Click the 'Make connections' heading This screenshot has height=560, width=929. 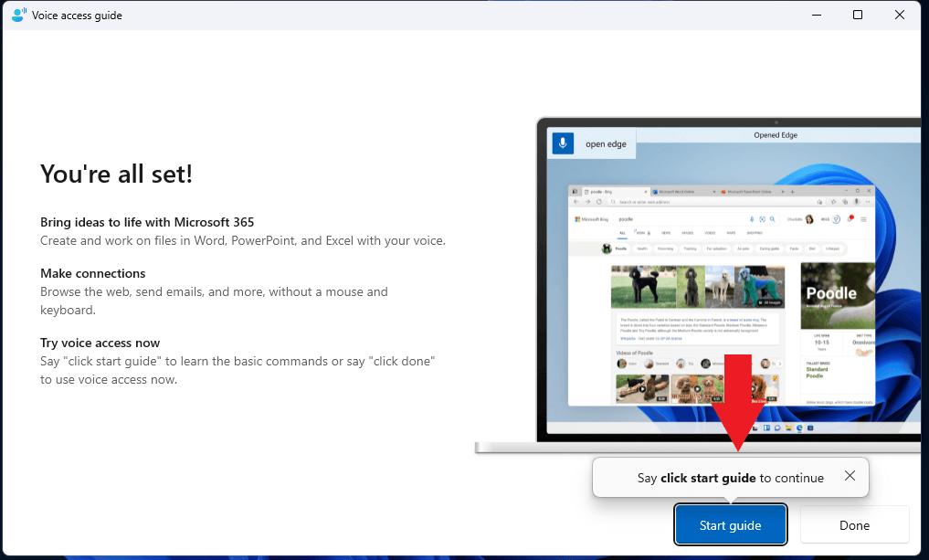click(93, 273)
